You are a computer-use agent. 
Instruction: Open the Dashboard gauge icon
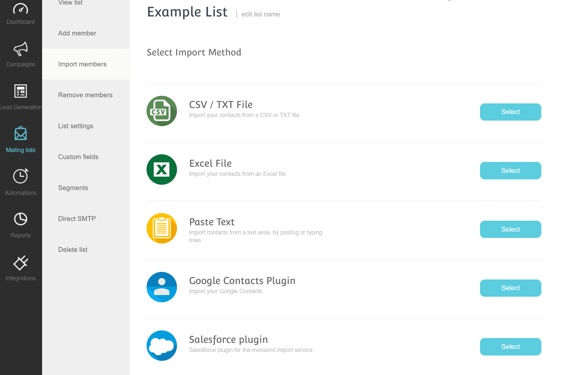21,9
